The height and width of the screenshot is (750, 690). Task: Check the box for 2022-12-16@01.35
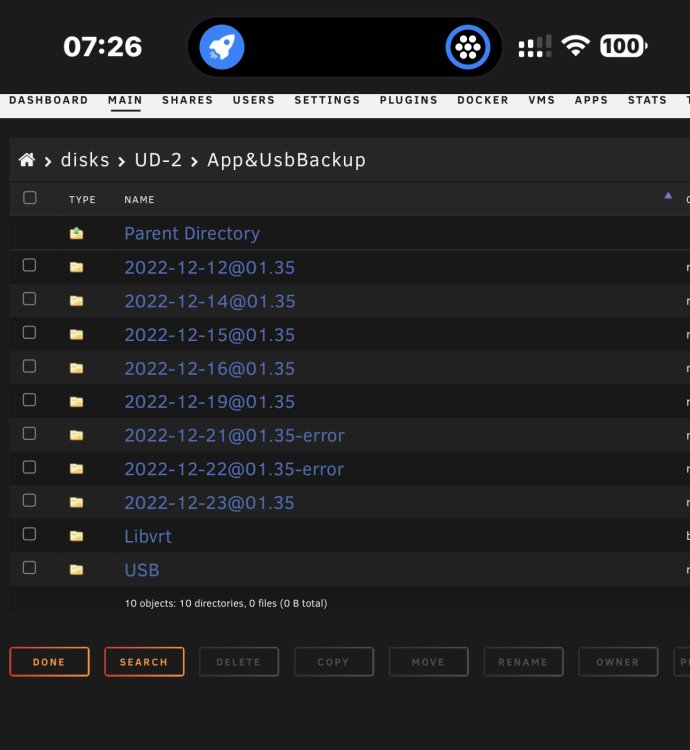pos(30,366)
